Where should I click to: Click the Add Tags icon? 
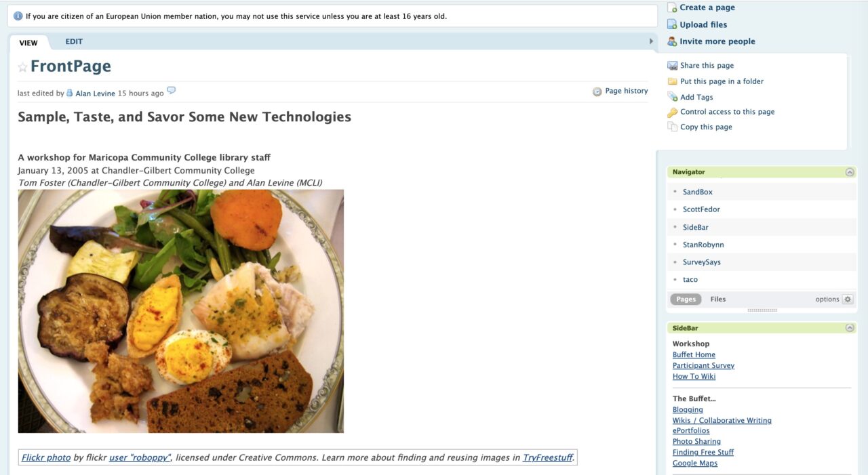pos(672,97)
